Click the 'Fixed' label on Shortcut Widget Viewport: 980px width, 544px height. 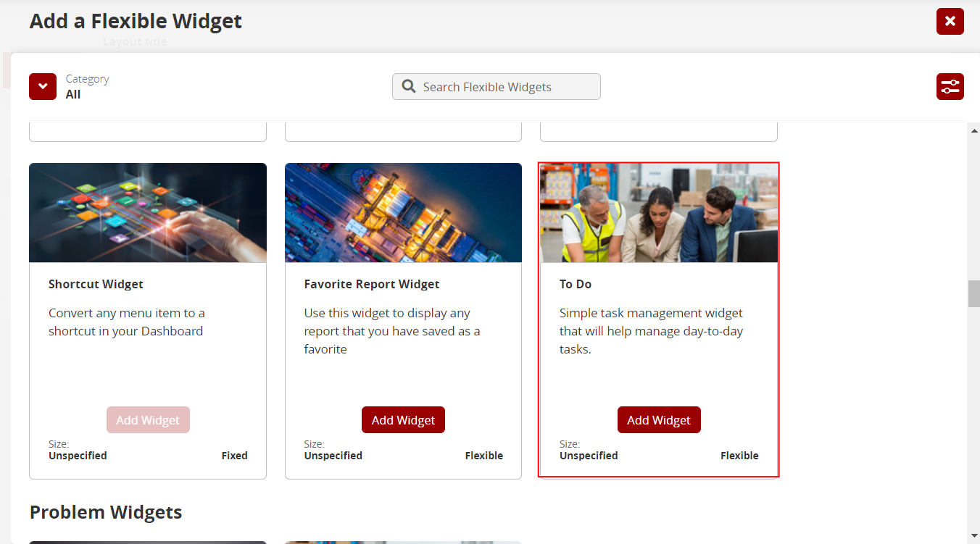pyautogui.click(x=234, y=456)
